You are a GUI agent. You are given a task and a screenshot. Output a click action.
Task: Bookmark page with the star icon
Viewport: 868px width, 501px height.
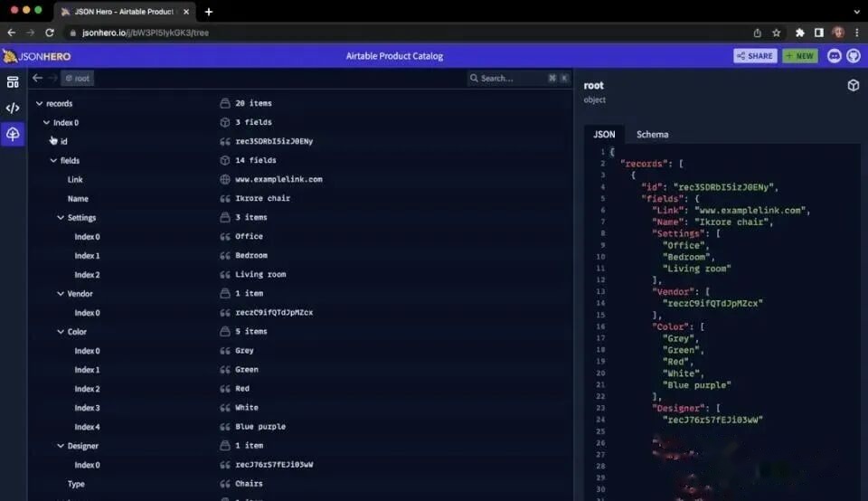point(776,33)
